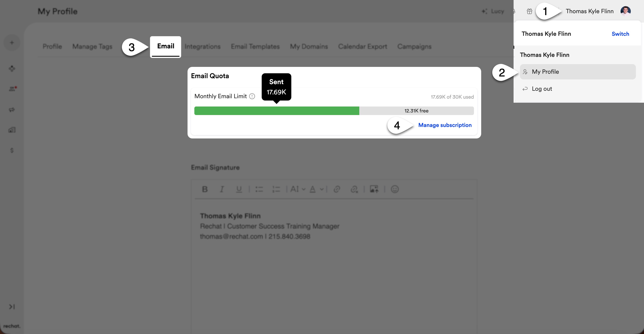
Task: Upload an image to the signature
Action: click(374, 189)
